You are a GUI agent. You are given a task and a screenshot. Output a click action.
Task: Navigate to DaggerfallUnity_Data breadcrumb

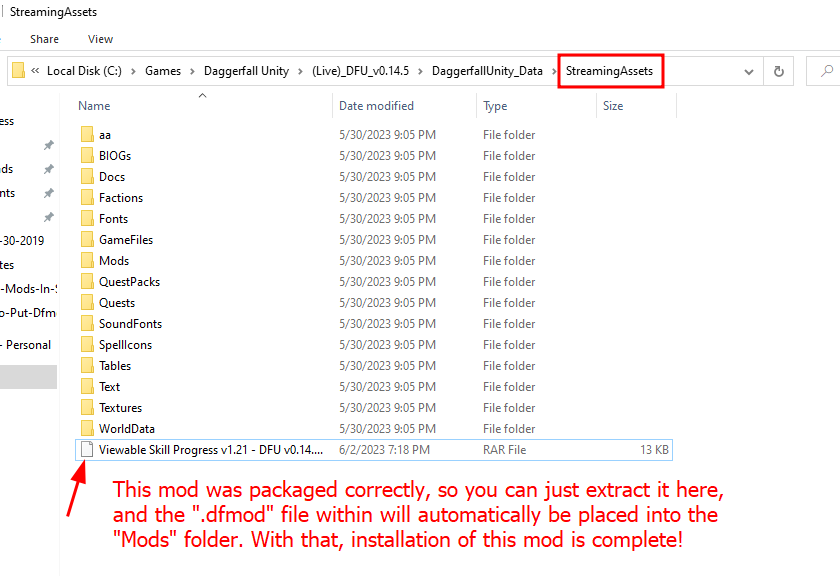(x=488, y=71)
